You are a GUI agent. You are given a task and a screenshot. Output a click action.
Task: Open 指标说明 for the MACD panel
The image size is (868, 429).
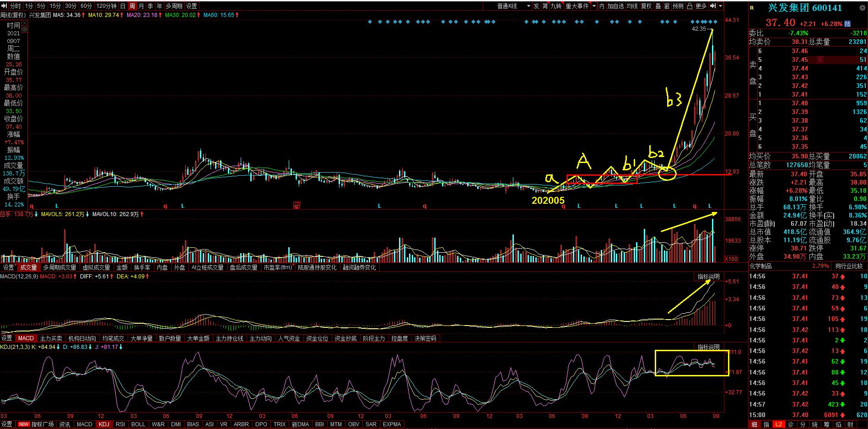[x=708, y=277]
